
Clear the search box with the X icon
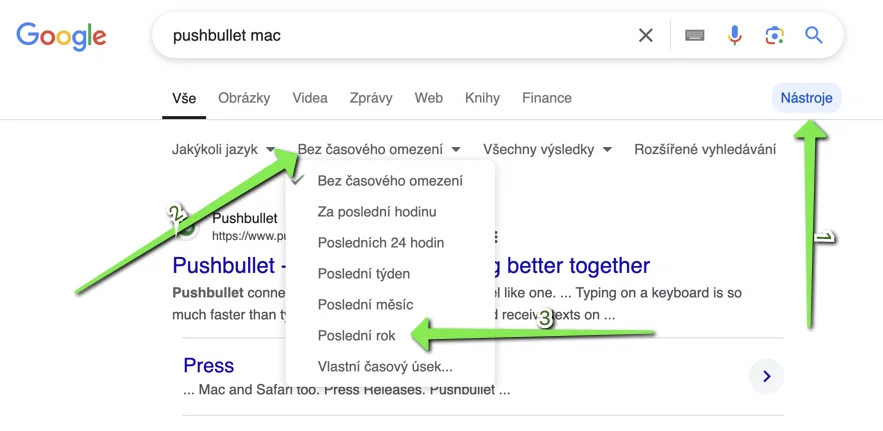(645, 35)
